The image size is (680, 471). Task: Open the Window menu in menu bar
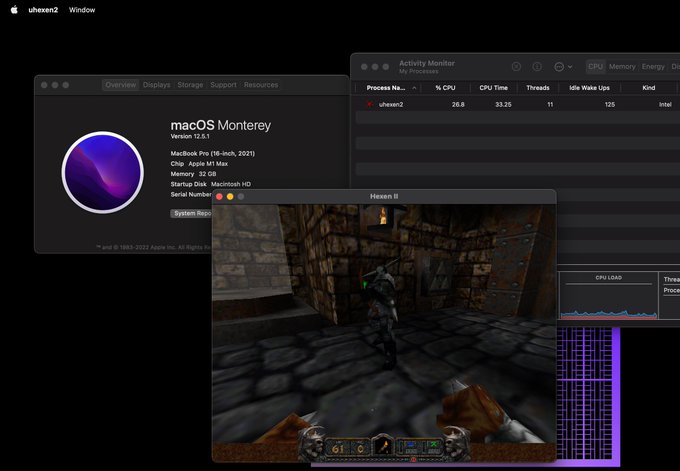click(82, 10)
